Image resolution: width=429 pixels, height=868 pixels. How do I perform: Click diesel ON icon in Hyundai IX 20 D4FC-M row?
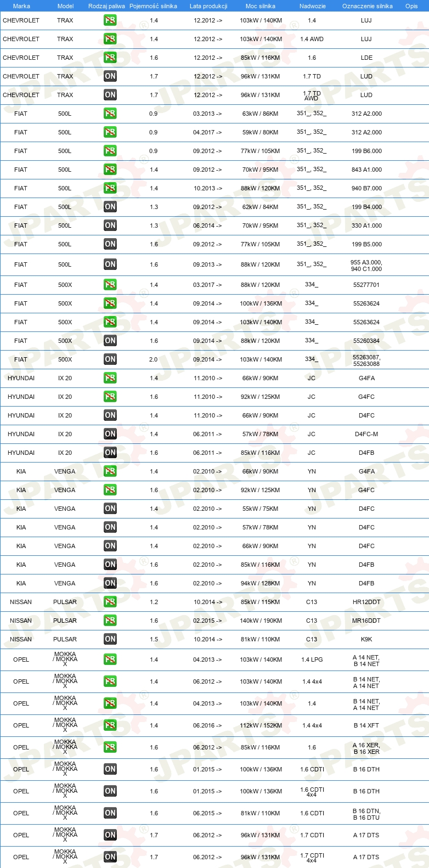coord(110,434)
